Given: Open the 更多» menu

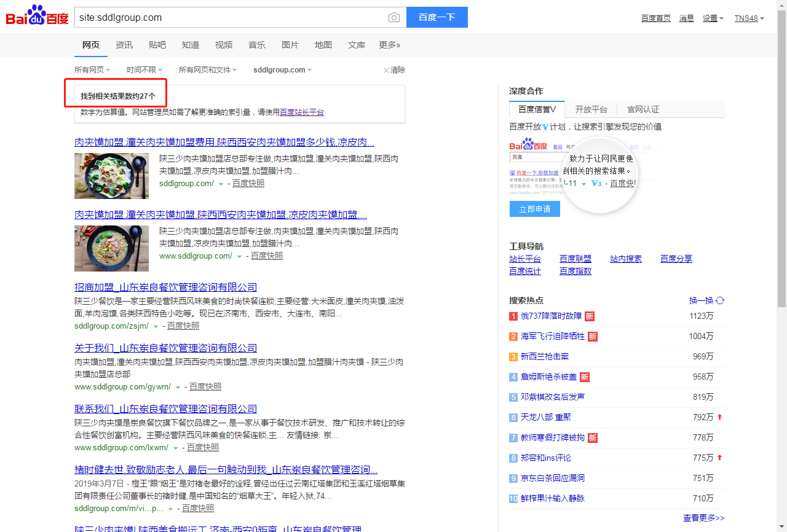Looking at the screenshot, I should (x=390, y=45).
